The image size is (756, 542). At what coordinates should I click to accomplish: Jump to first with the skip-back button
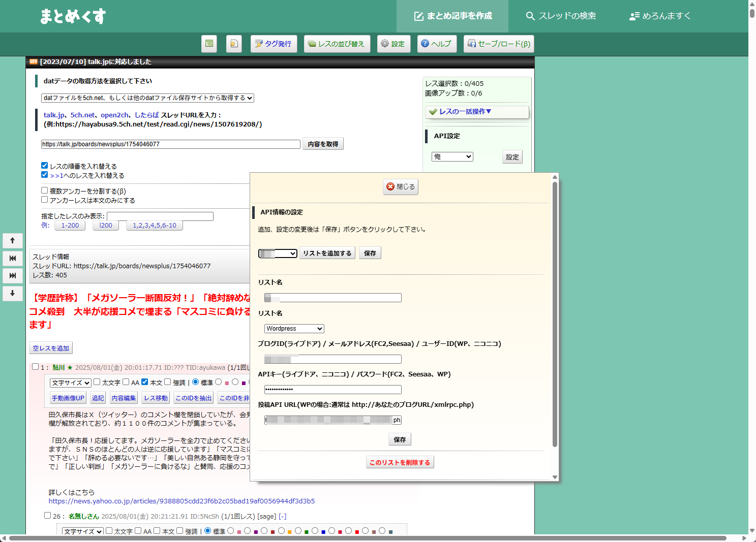pyautogui.click(x=13, y=259)
